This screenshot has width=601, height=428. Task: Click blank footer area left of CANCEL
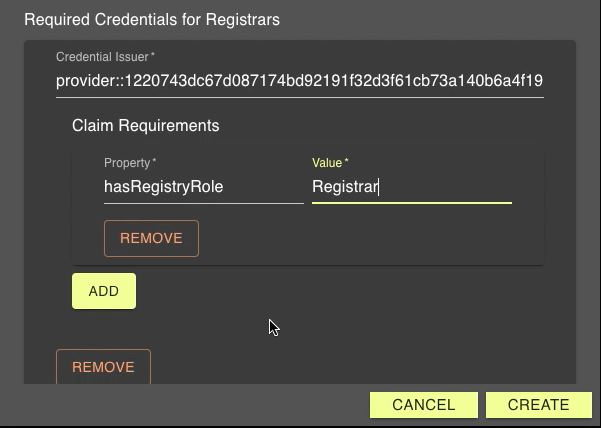pos(190,405)
